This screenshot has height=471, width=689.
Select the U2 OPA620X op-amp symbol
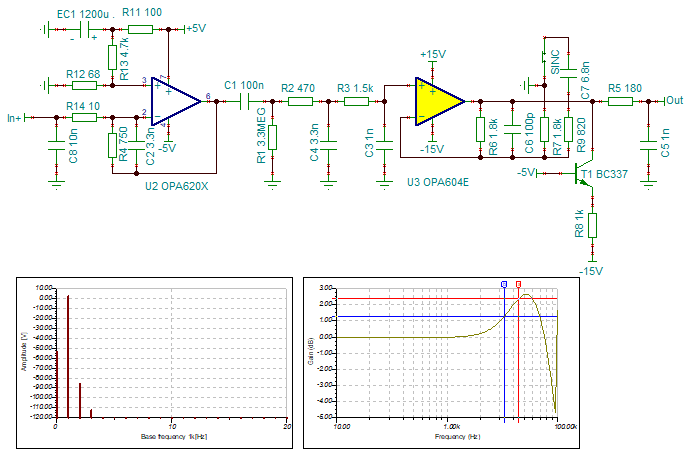point(174,101)
